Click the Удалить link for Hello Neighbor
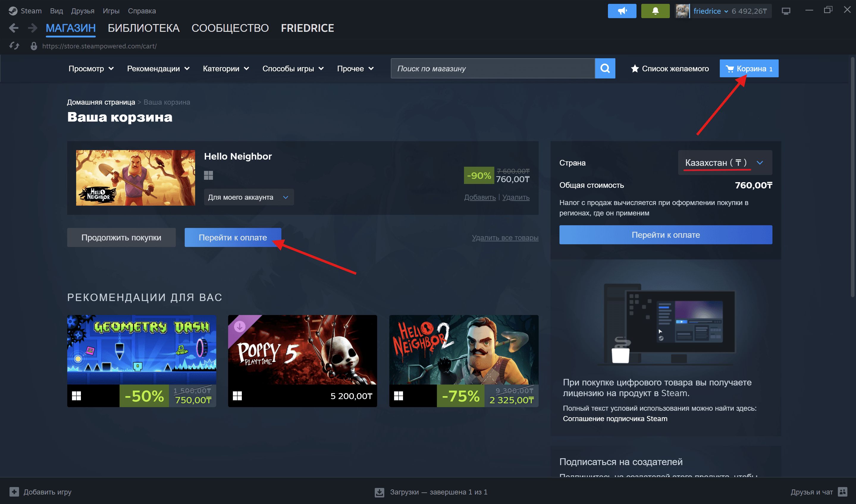Viewport: 856px width, 504px height. (x=515, y=197)
